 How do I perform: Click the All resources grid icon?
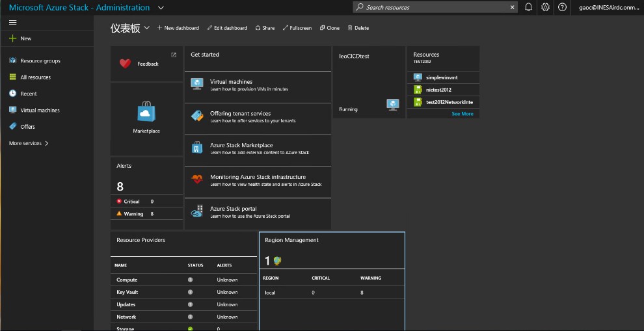[13, 77]
